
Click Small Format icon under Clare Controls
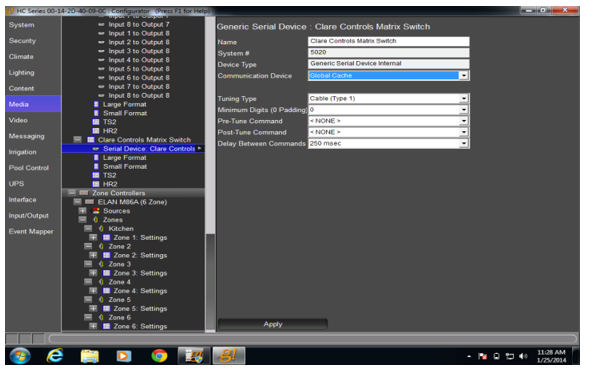pyautogui.click(x=96, y=167)
